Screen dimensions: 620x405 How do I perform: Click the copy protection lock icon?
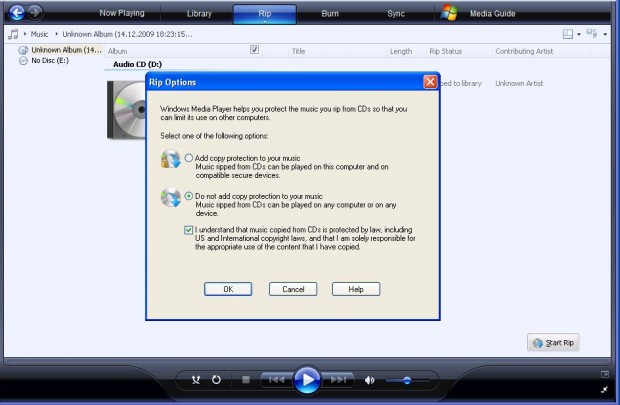(170, 159)
